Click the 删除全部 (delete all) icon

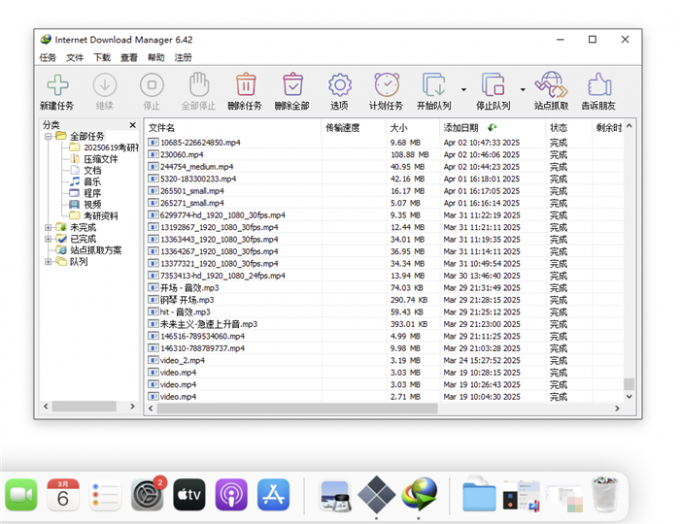[x=293, y=84]
